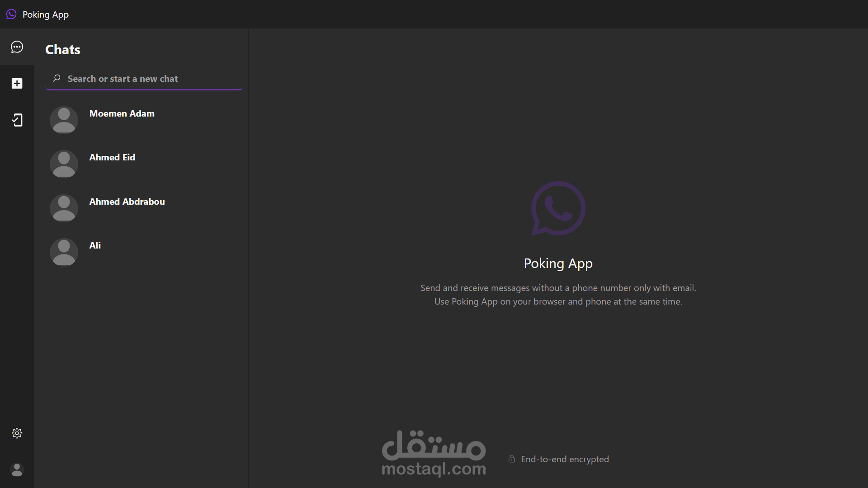
Task: Open the chat with Moemen Adam
Action: [122, 114]
